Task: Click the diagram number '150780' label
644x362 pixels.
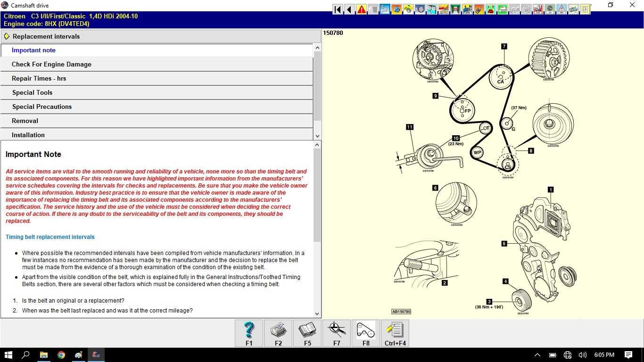Action: coord(333,33)
